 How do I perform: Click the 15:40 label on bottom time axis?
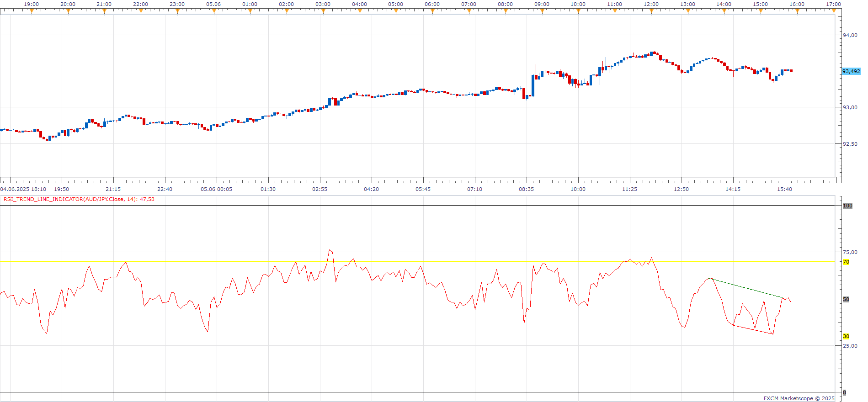click(x=785, y=189)
